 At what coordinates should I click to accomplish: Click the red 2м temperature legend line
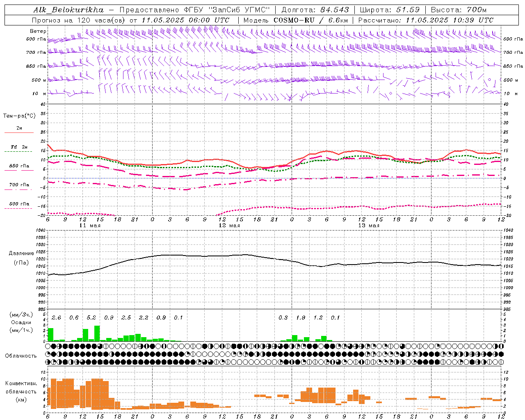pos(19,133)
